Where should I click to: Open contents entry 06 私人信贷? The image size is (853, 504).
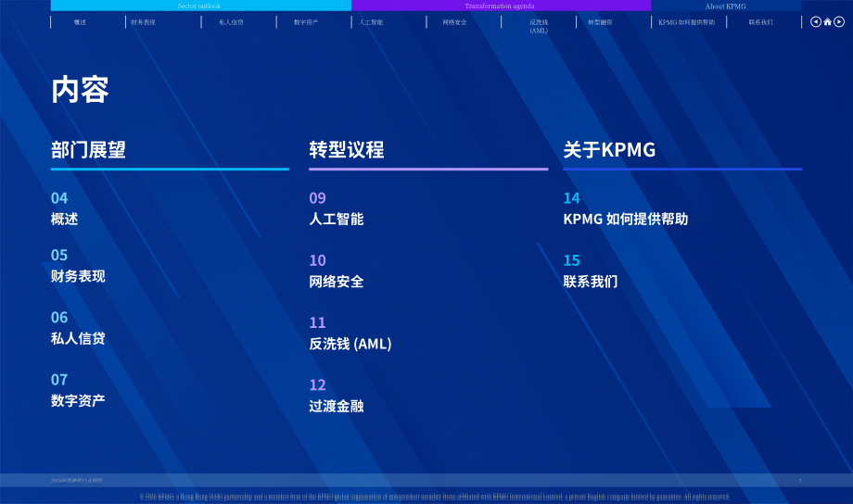tap(78, 328)
